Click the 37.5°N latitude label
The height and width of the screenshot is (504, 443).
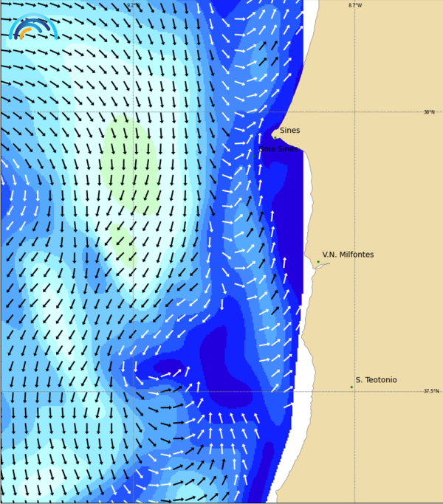point(430,391)
